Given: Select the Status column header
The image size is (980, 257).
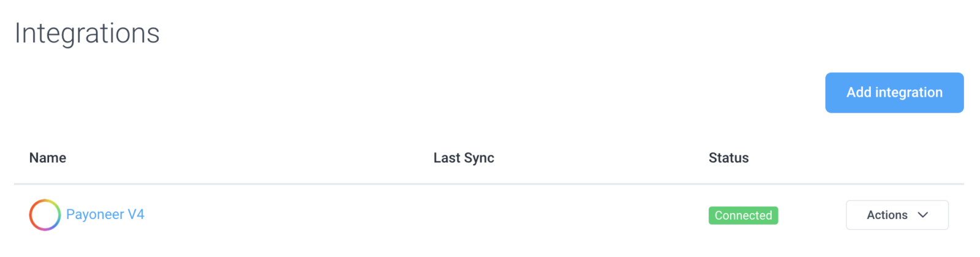Looking at the screenshot, I should [728, 158].
